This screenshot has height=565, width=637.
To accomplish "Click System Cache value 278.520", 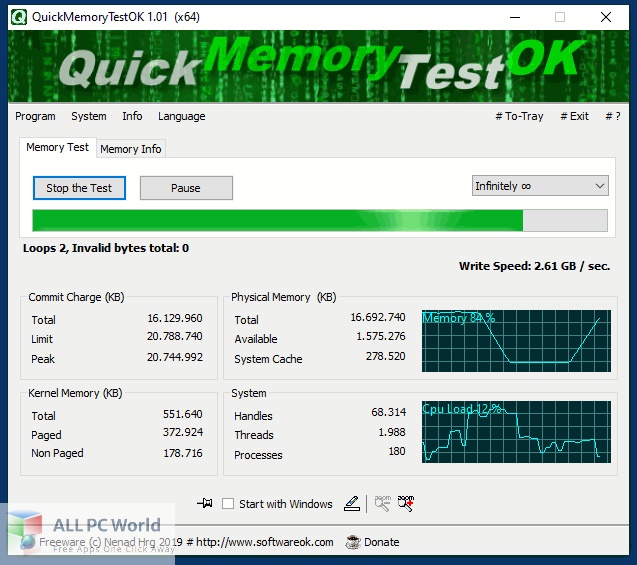I will point(386,356).
